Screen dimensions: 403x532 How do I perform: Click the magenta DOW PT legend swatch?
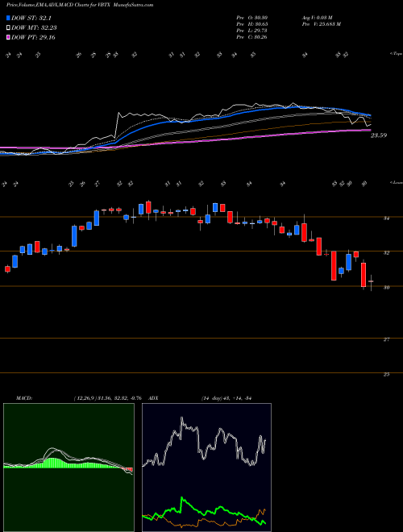[x=9, y=37]
